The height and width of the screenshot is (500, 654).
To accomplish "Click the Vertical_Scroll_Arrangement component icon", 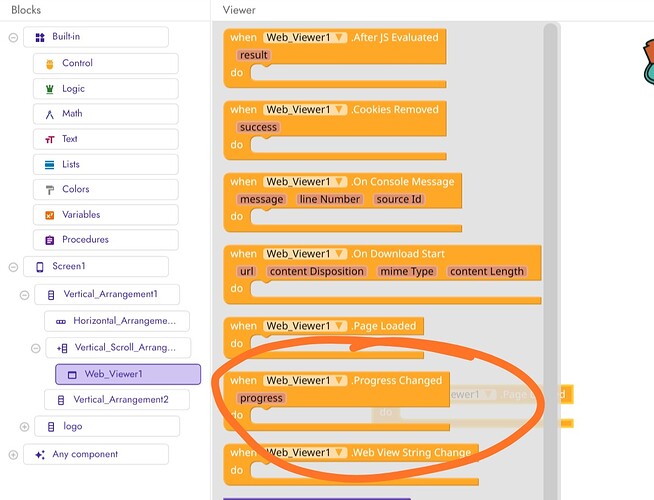I will pyautogui.click(x=62, y=348).
